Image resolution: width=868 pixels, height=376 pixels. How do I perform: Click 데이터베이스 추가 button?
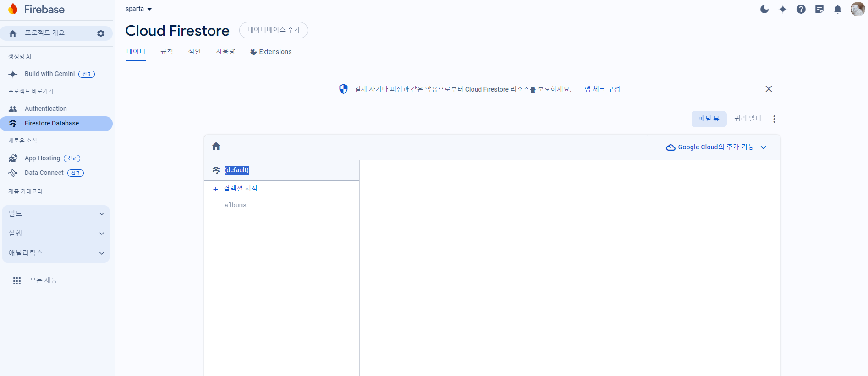[274, 30]
